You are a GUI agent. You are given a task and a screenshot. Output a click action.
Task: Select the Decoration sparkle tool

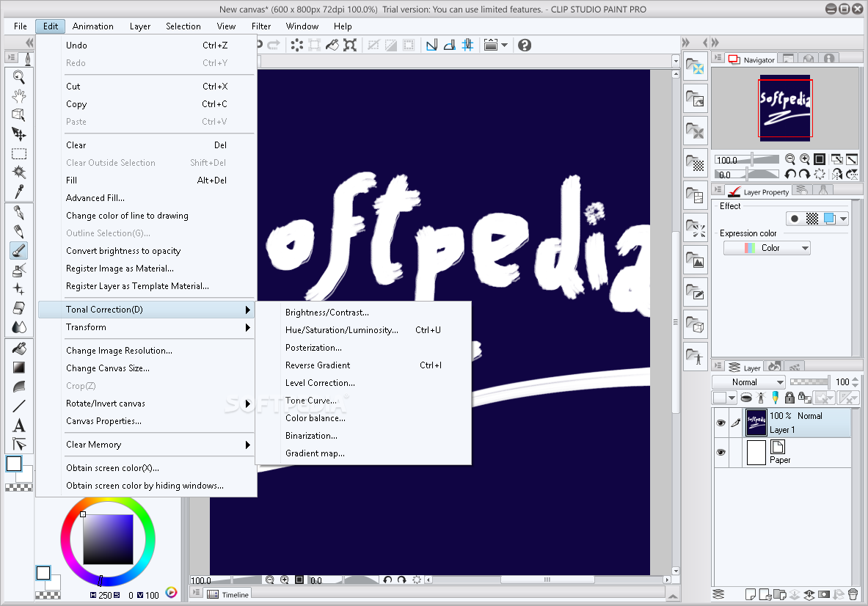click(x=19, y=289)
